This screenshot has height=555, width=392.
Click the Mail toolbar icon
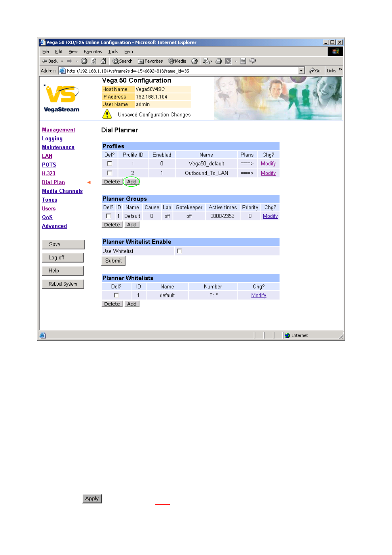click(206, 61)
